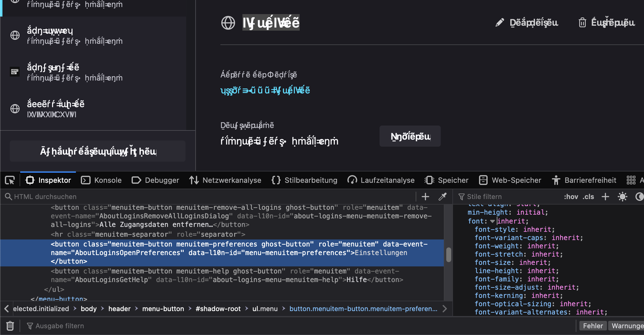The width and height of the screenshot is (644, 335).
Task: Toggle the :hov pseudo-class panel
Action: [571, 197]
